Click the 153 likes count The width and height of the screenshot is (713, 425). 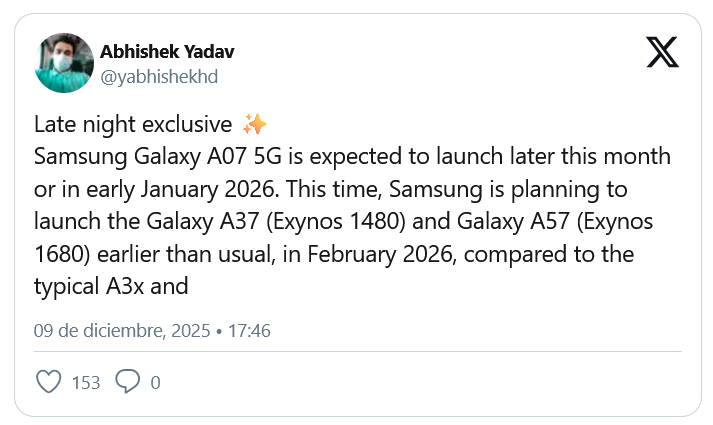pyautogui.click(x=86, y=382)
